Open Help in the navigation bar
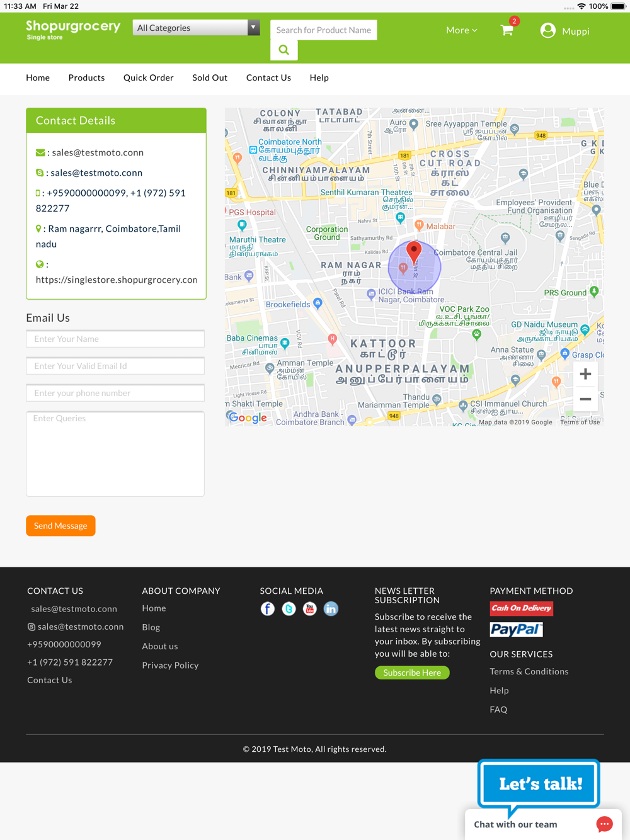The height and width of the screenshot is (840, 630). (319, 77)
